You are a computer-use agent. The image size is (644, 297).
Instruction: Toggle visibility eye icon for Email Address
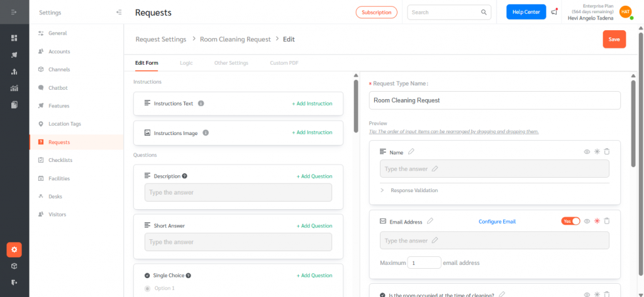[587, 221]
